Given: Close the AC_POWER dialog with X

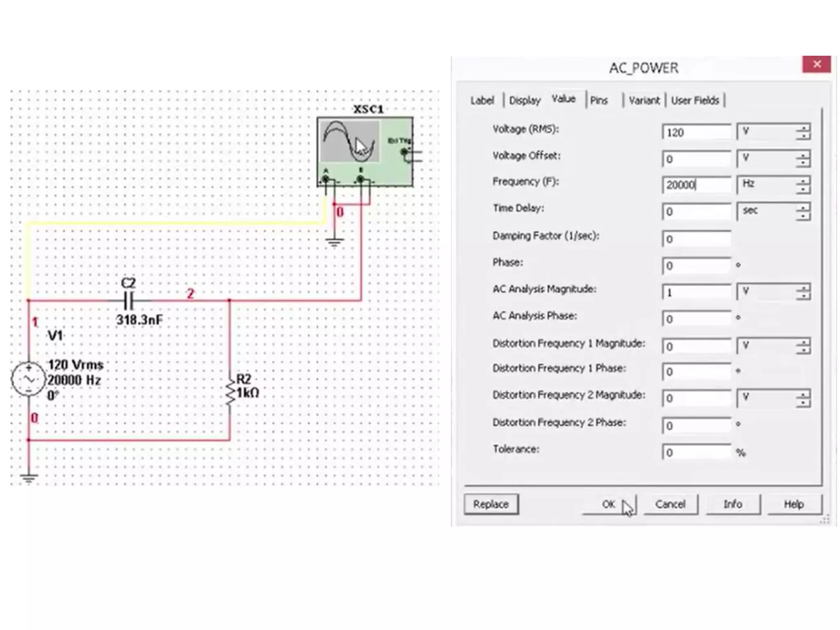Looking at the screenshot, I should tap(816, 64).
